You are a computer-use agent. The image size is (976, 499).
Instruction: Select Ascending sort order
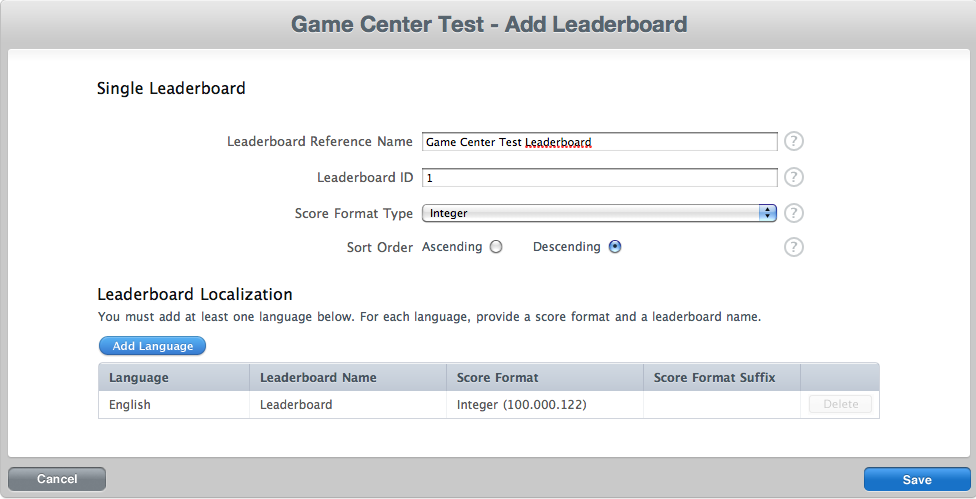pyautogui.click(x=496, y=247)
